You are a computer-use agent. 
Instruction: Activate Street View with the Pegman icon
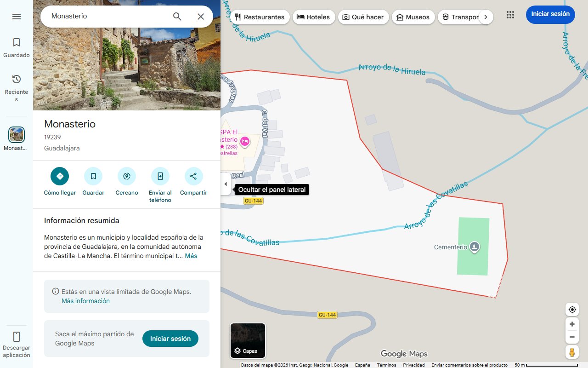click(x=572, y=352)
